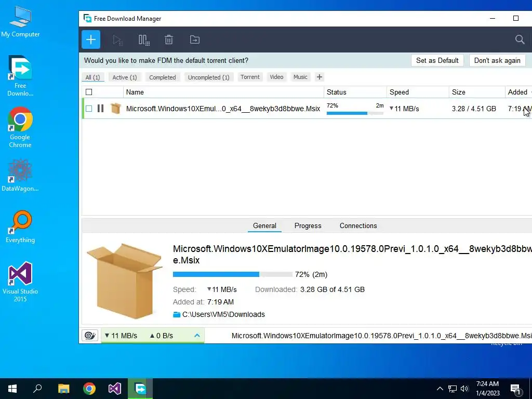Open taskbar search magnifier

[x=37, y=389]
